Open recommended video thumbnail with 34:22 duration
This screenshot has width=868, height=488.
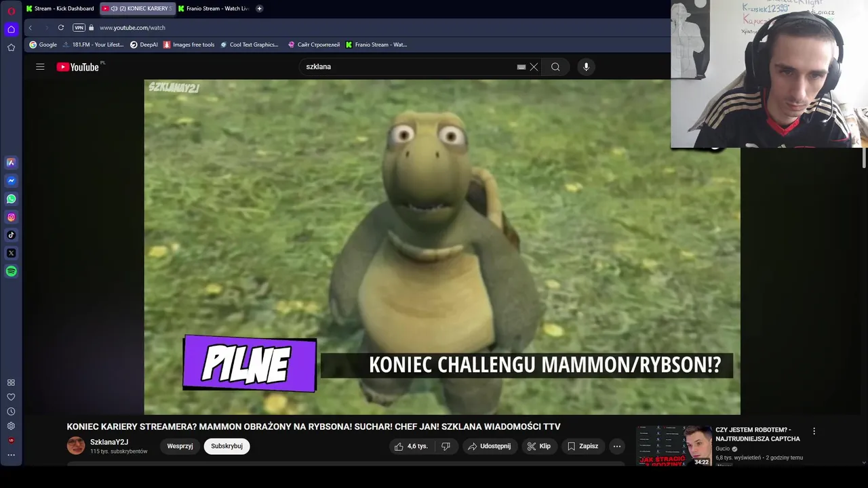[x=674, y=445]
